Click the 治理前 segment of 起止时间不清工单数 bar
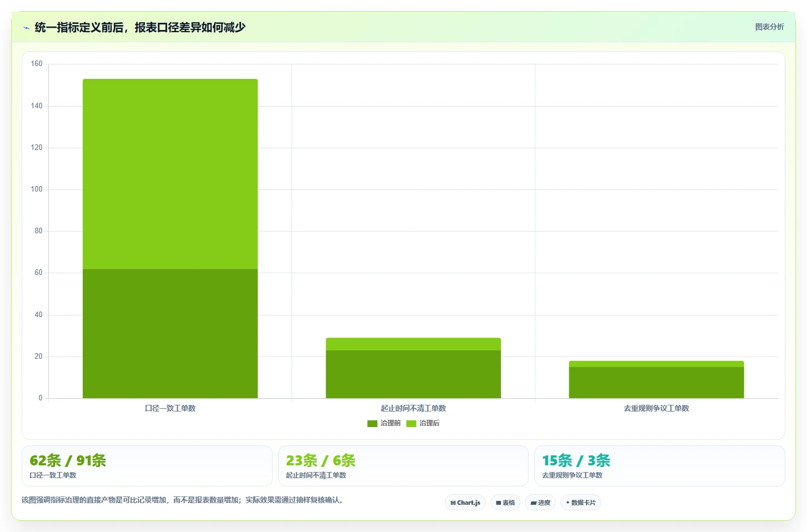The image size is (807, 532). click(x=413, y=374)
